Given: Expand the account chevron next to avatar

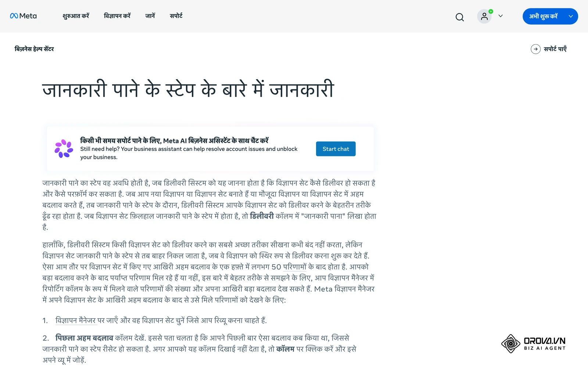Looking at the screenshot, I should [x=501, y=16].
